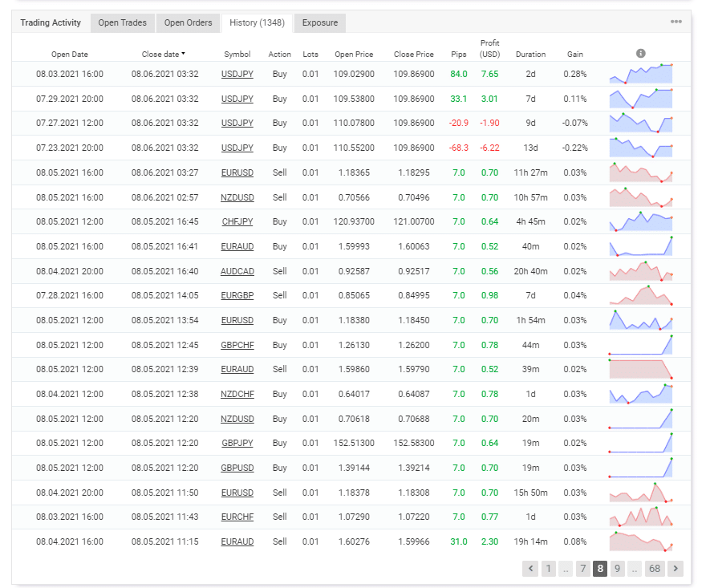Image resolution: width=710 pixels, height=588 pixels.
Task: Open the AUDCAD symbol link
Action: (x=237, y=271)
